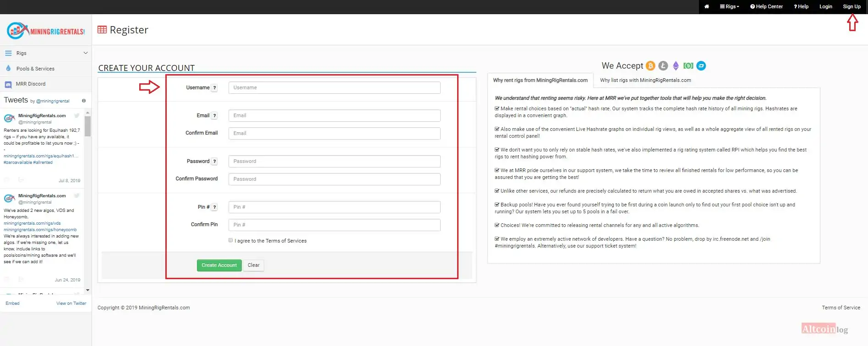Click the Bitcoin accepted coin icon
This screenshot has width=868, height=346.
(x=650, y=66)
